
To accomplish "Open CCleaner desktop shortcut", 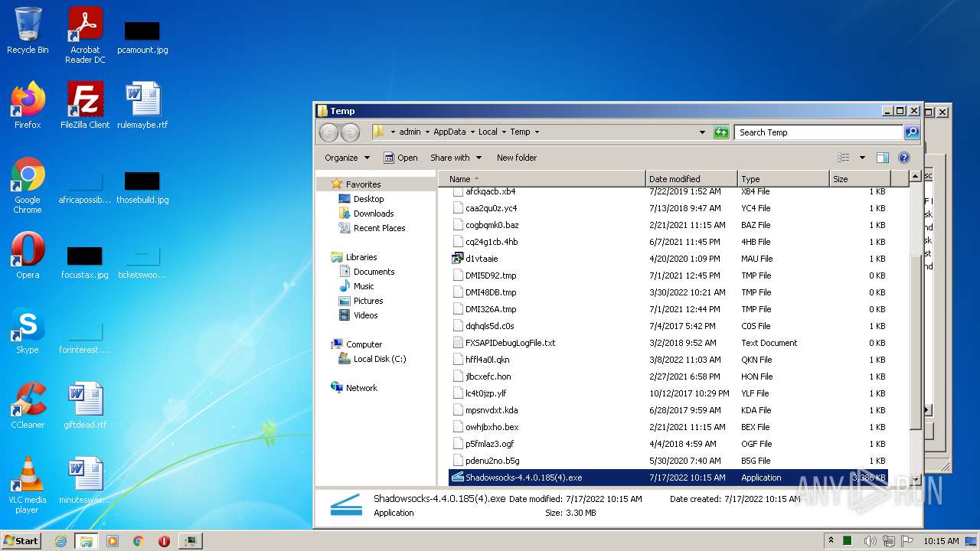I will pos(28,406).
